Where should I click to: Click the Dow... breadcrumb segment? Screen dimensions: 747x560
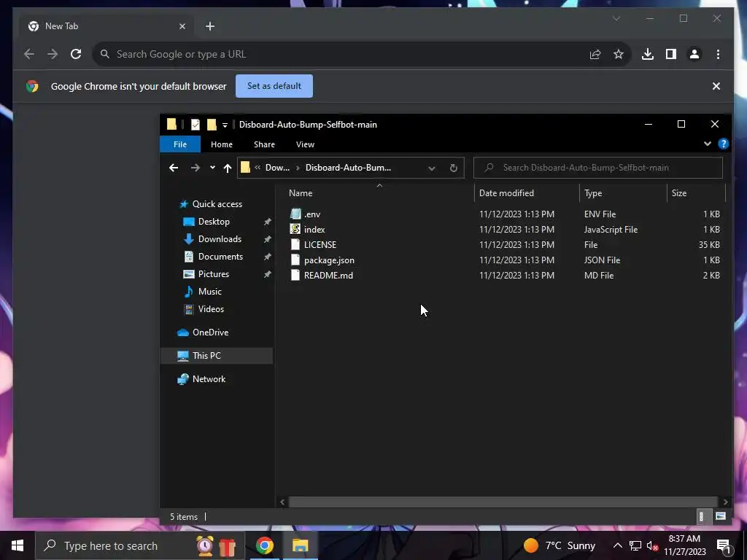(x=277, y=168)
